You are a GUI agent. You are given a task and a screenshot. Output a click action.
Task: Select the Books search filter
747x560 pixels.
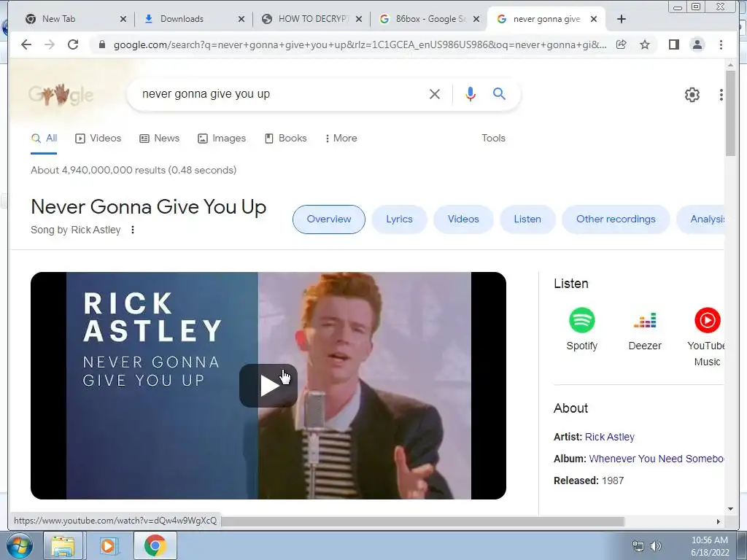point(285,138)
